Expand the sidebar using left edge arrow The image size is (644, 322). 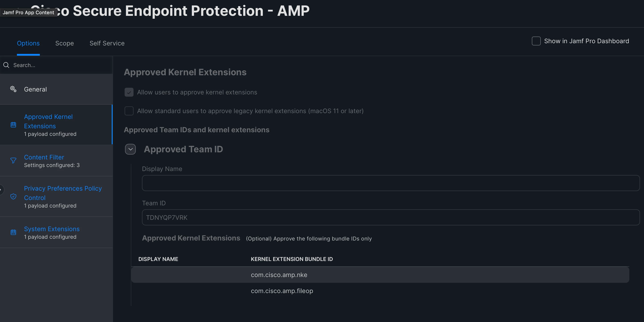point(1,190)
